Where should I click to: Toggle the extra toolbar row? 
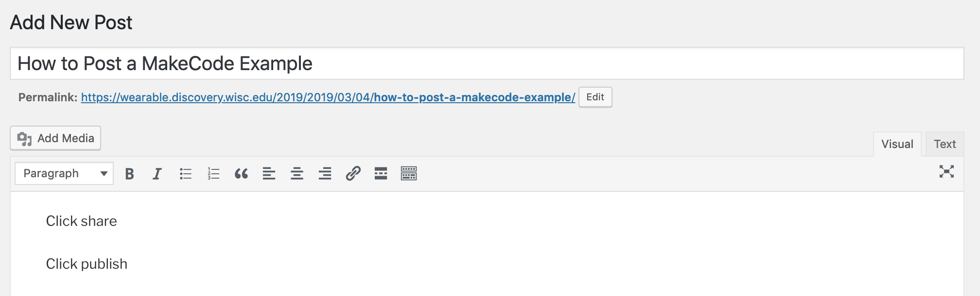(409, 173)
